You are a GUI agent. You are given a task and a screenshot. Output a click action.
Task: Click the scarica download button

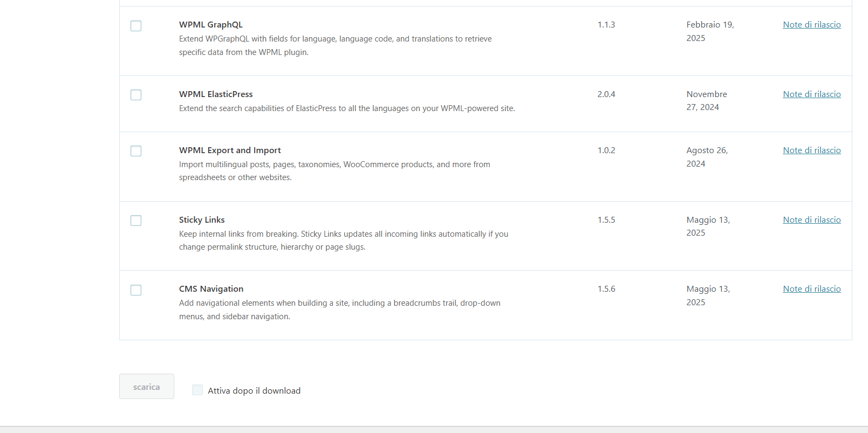147,387
